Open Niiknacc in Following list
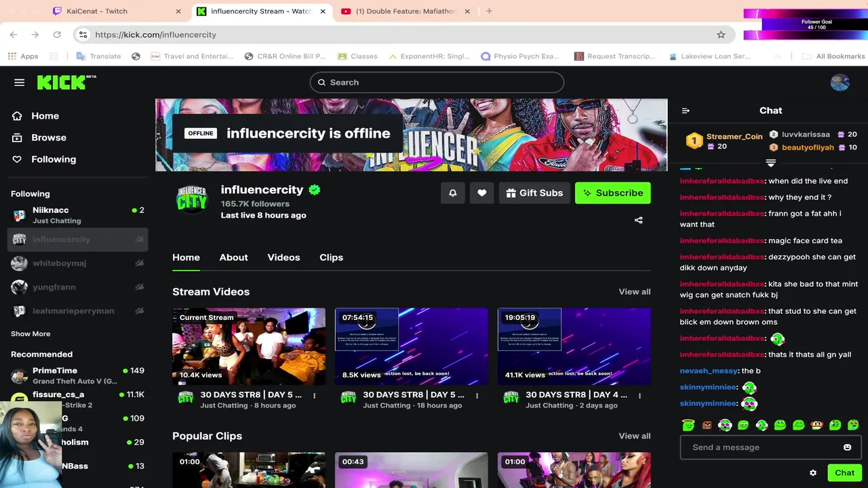 (x=77, y=215)
